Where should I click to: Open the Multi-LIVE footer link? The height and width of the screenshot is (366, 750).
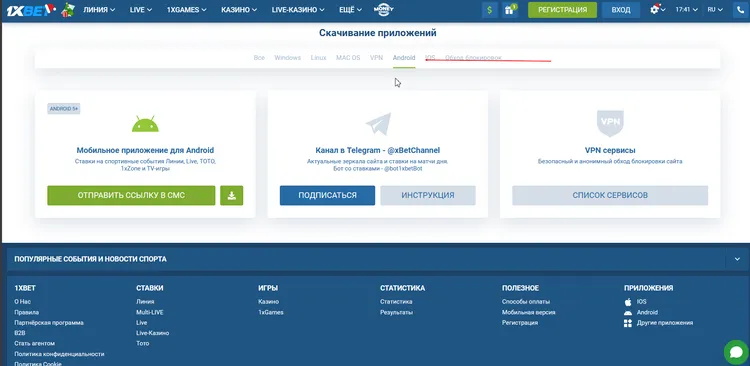pos(150,312)
